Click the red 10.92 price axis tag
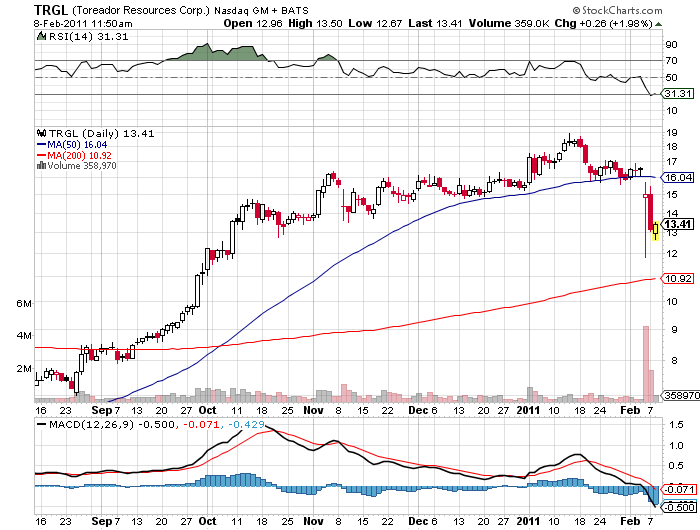The width and height of the screenshot is (700, 530). (x=677, y=278)
